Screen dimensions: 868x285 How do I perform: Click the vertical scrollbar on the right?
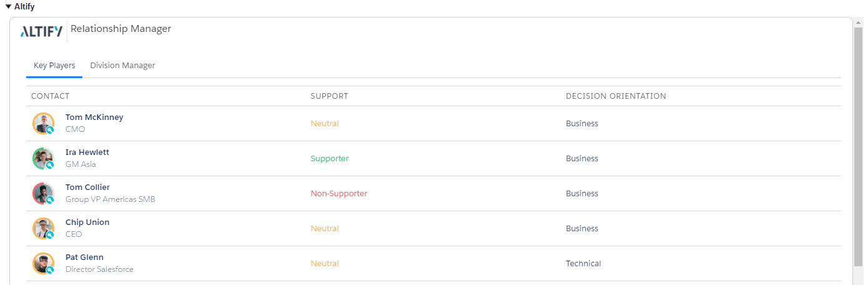click(x=858, y=147)
